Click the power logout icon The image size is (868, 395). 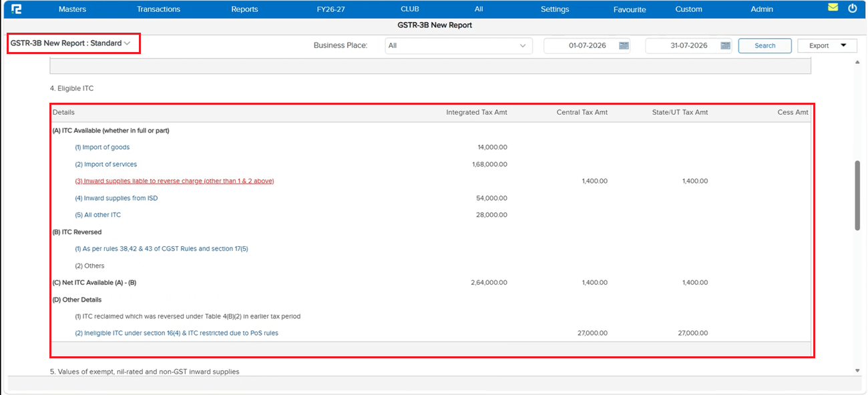tap(853, 9)
